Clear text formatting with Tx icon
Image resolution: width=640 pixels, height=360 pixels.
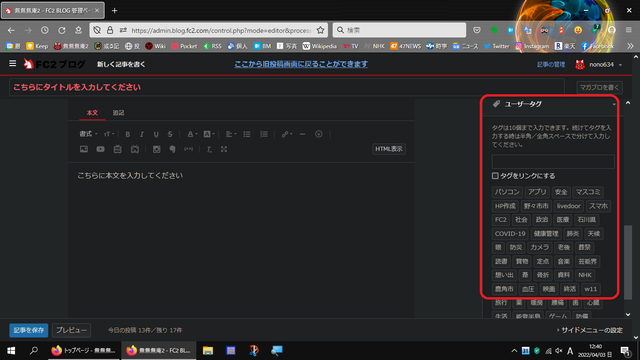click(209, 149)
